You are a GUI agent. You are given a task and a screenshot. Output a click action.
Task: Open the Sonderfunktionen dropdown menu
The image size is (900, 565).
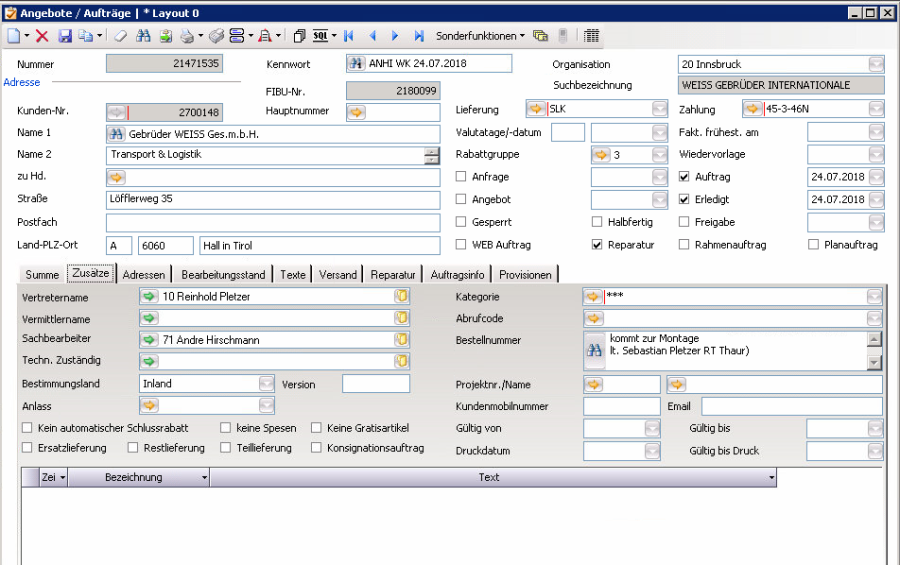click(x=480, y=36)
